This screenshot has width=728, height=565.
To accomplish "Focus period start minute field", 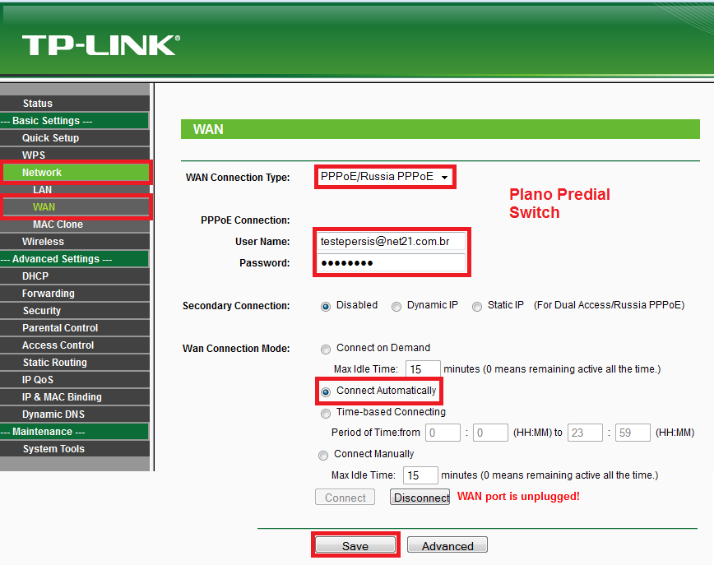I will pos(491,433).
